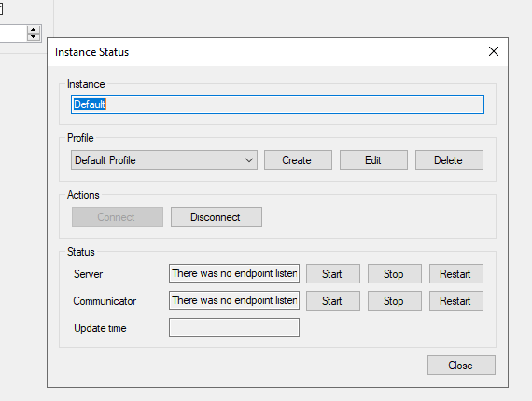Click the Communicator status text field
The height and width of the screenshot is (401, 532).
(x=234, y=300)
